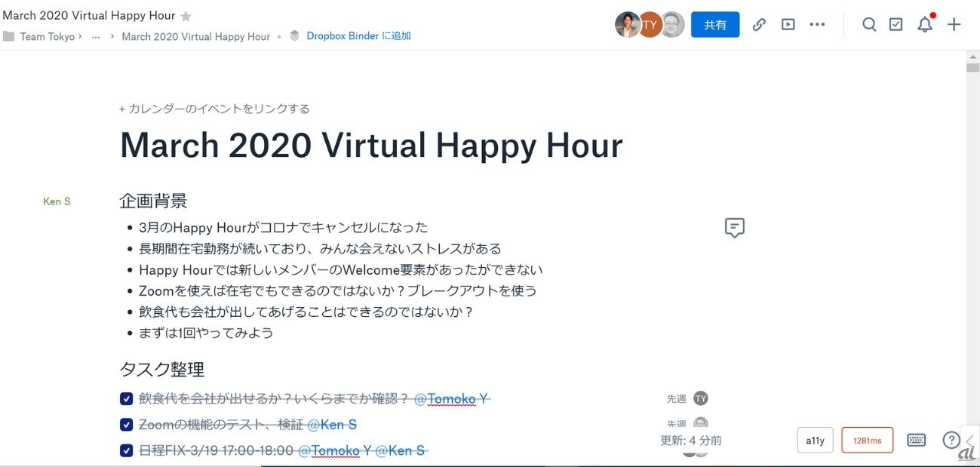This screenshot has height=467, width=980.
Task: Uncheck the 日程FIX 3/19 task
Action: coord(127,450)
